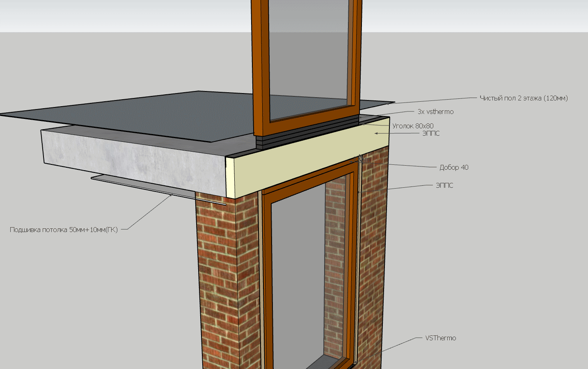Viewport: 588px width, 369px height.
Task: Select the 'Уголок 80x80' label
Action: pos(413,126)
